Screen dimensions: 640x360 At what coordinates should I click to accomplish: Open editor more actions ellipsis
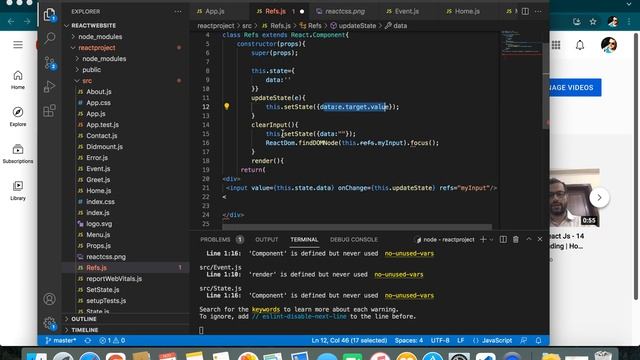[538, 11]
